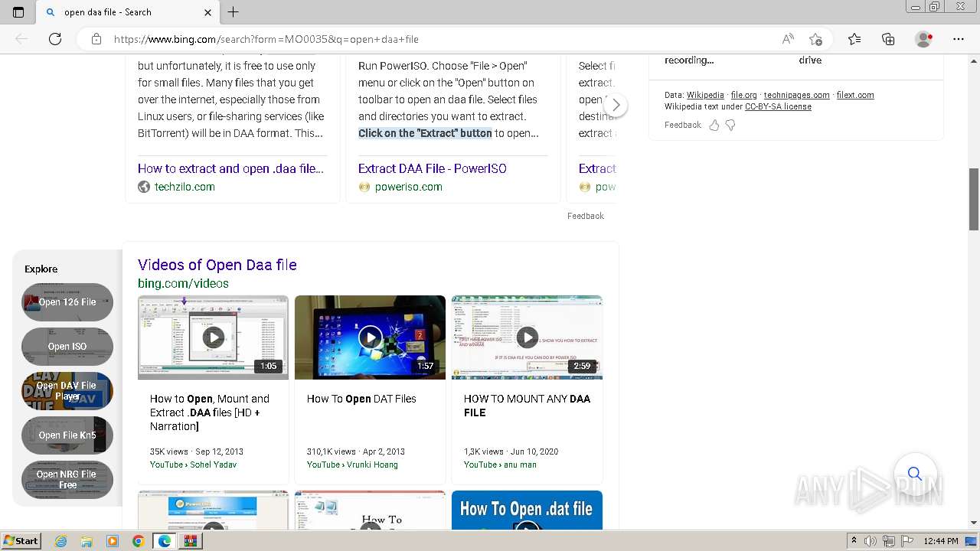The image size is (980, 551).
Task: Open Settings and more menu
Action: point(959,39)
